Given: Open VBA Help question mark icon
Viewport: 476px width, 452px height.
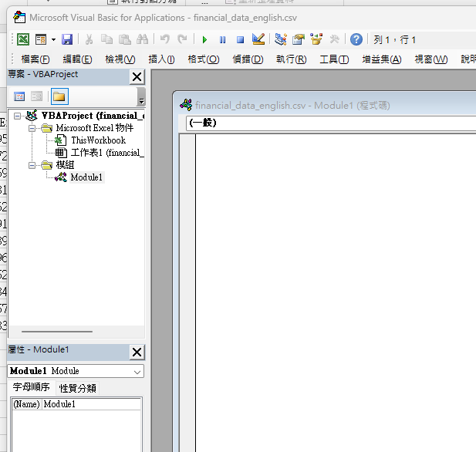Looking at the screenshot, I should (356, 39).
